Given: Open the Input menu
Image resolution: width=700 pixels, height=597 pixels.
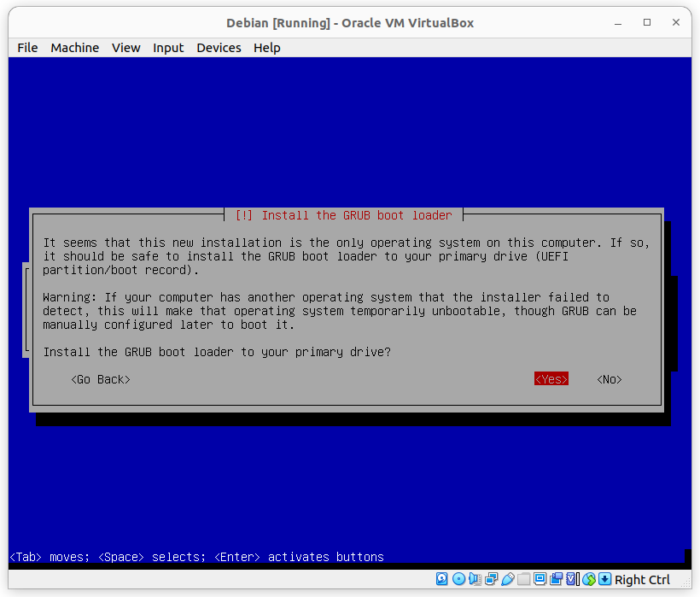Looking at the screenshot, I should [x=168, y=48].
